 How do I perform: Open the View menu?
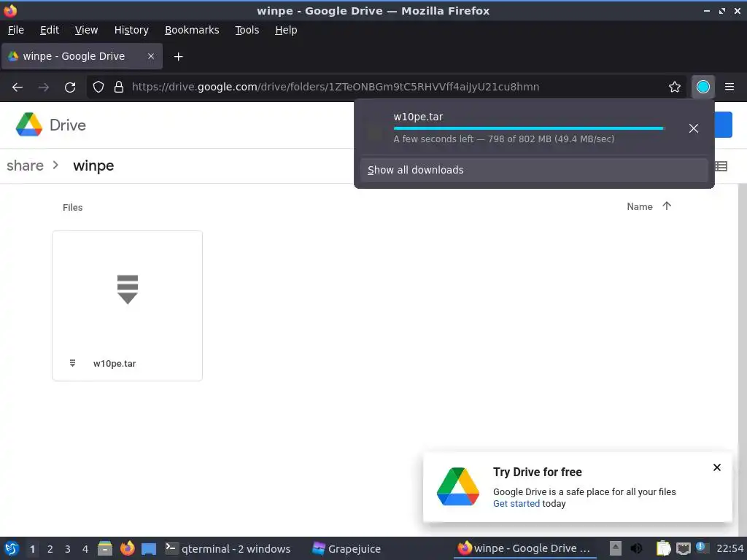(86, 30)
